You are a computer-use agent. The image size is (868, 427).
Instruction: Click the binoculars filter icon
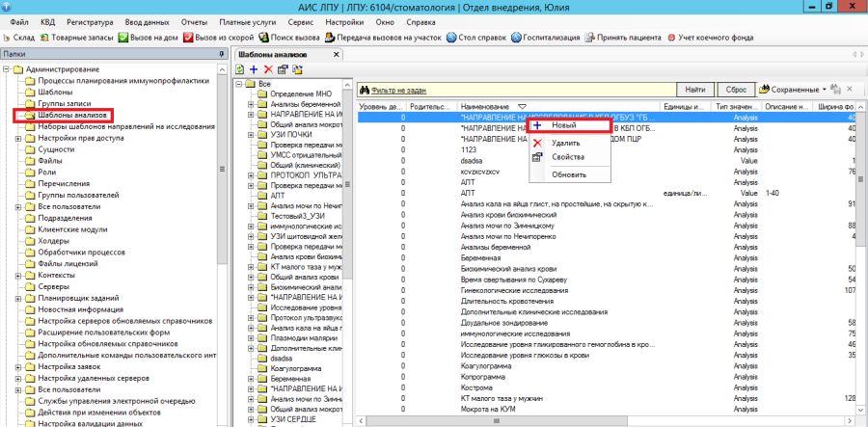coord(365,89)
